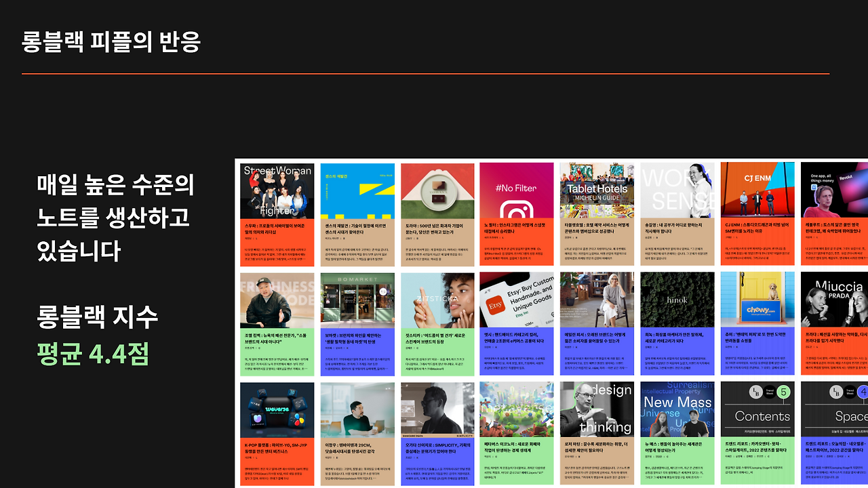The width and height of the screenshot is (868, 488).
Task: Click the Miuccia Prada cover image
Action: [x=834, y=300]
